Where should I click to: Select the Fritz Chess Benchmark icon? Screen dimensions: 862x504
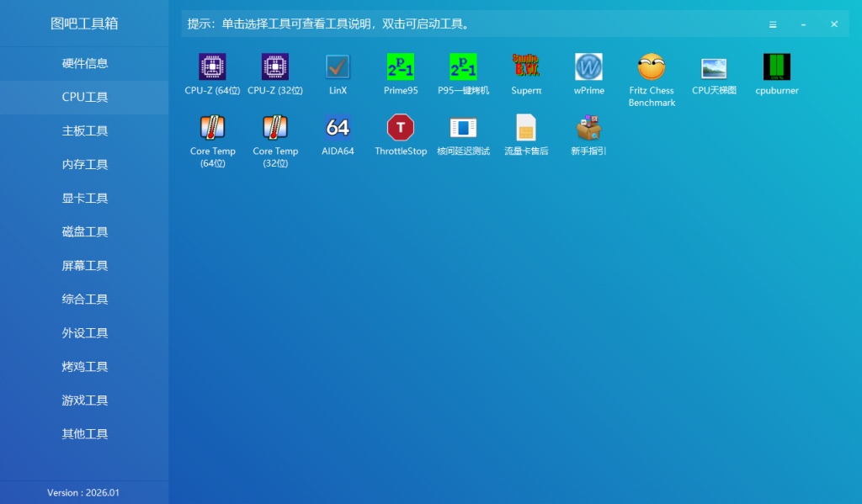coord(652,67)
